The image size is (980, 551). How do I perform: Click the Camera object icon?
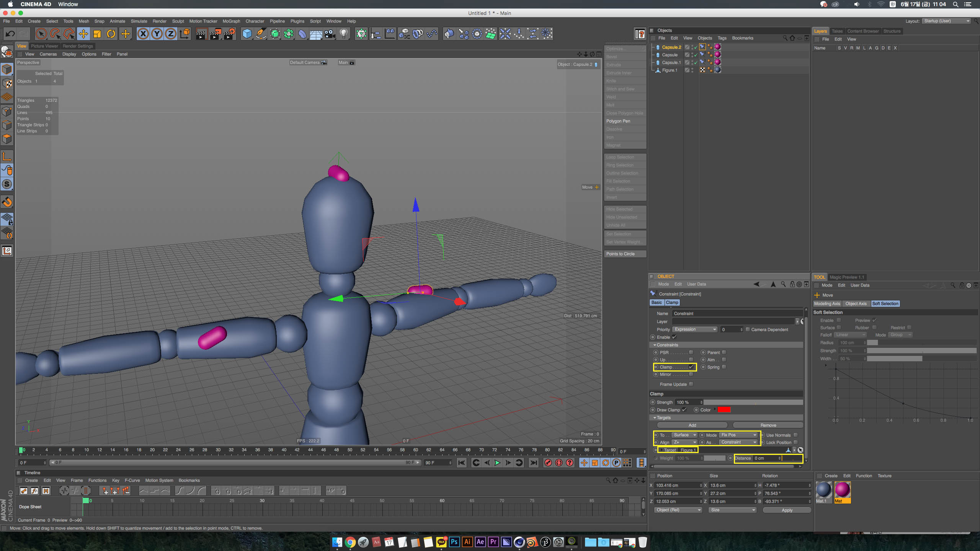[x=330, y=34]
